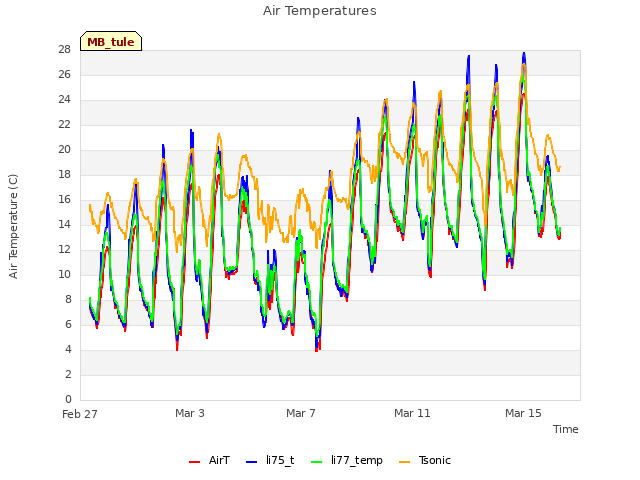Click the green li77_temp legend color marker
640x480 pixels.
tap(316, 462)
